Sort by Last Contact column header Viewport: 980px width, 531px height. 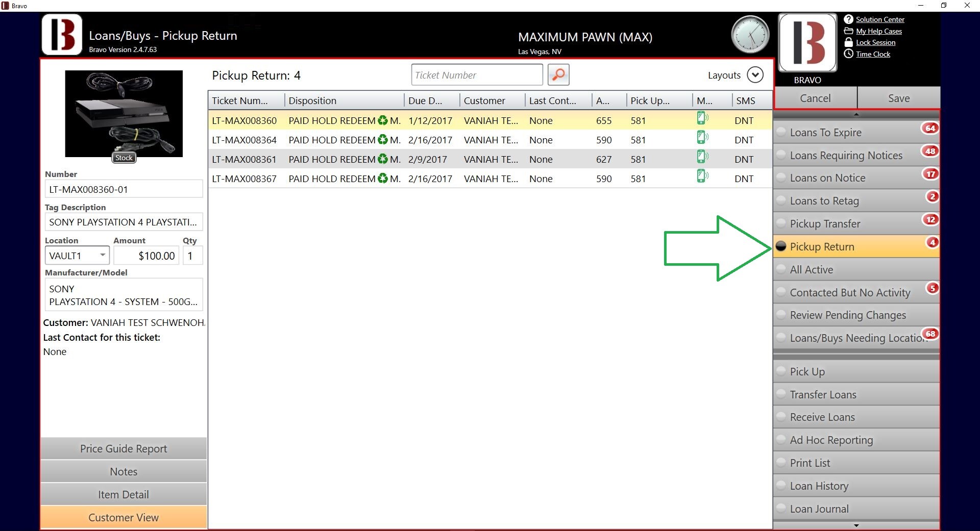click(x=558, y=100)
